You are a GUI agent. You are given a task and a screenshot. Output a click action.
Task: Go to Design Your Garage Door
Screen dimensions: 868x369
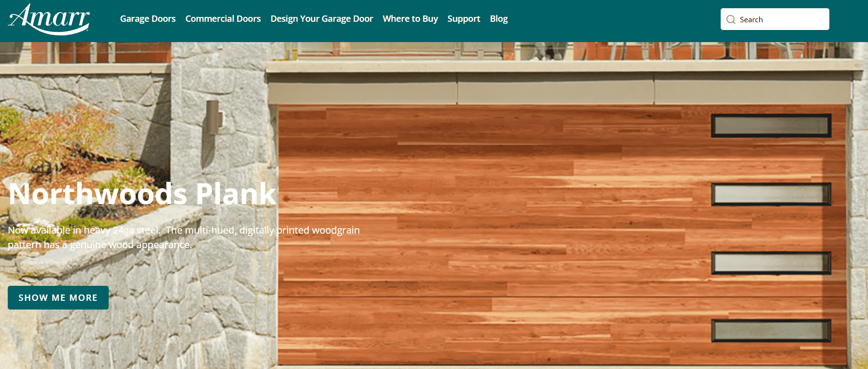click(322, 19)
